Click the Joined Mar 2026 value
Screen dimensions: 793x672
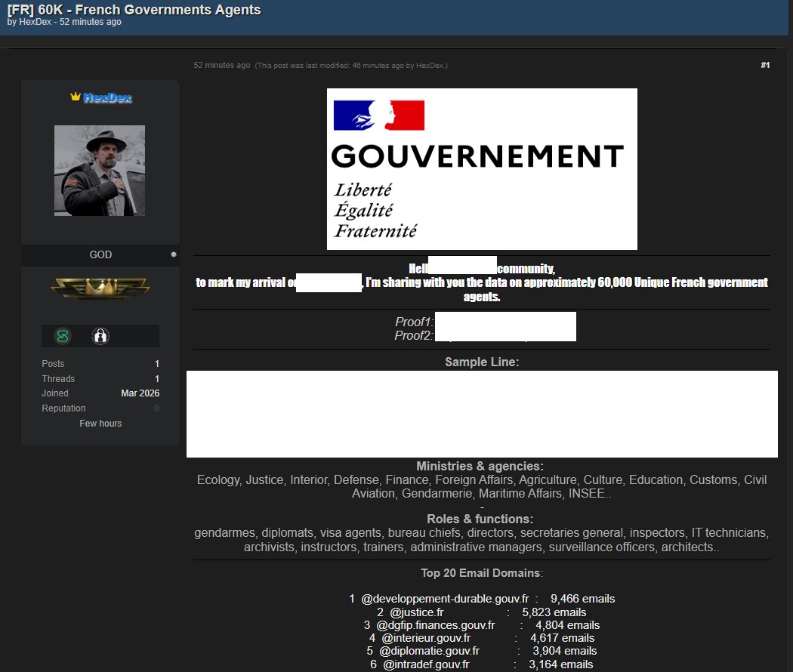[140, 393]
